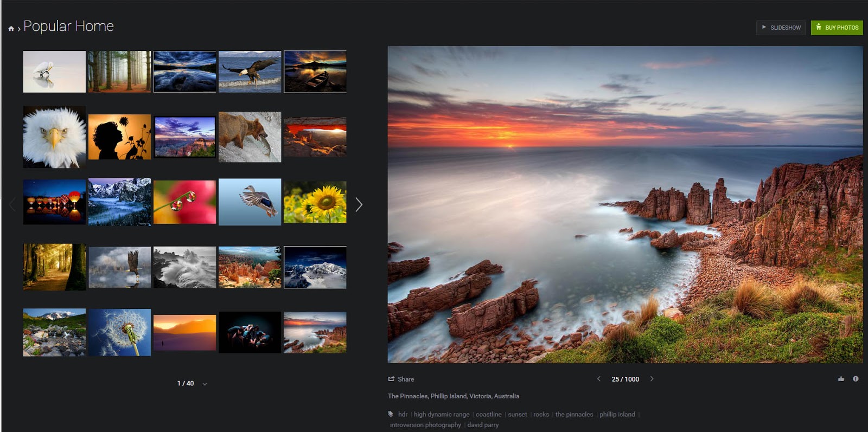
Task: Click the 'rocks' keyword tag
Action: click(541, 414)
